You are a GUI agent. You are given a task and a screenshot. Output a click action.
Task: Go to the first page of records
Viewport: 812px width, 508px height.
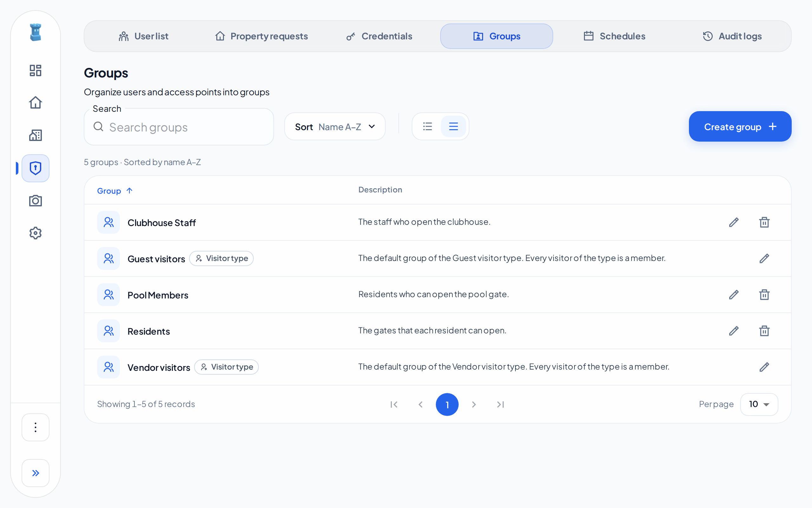(394, 404)
